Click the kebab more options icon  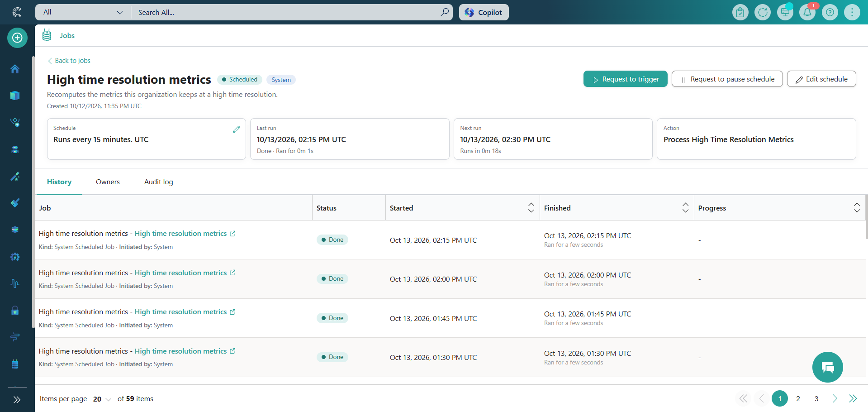coord(852,12)
